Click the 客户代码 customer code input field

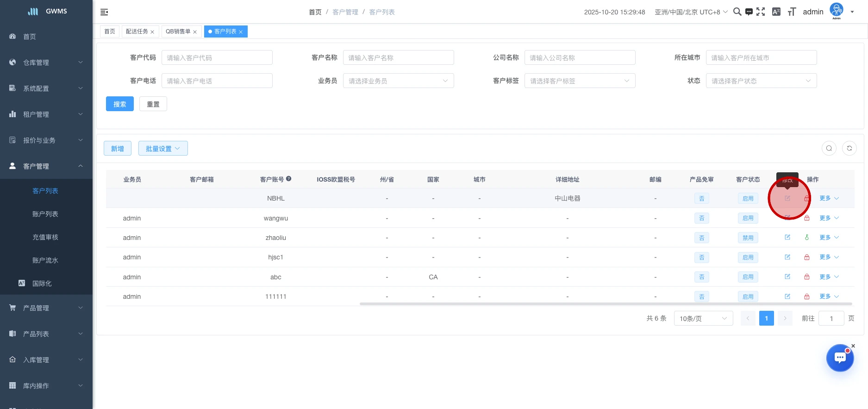(217, 57)
